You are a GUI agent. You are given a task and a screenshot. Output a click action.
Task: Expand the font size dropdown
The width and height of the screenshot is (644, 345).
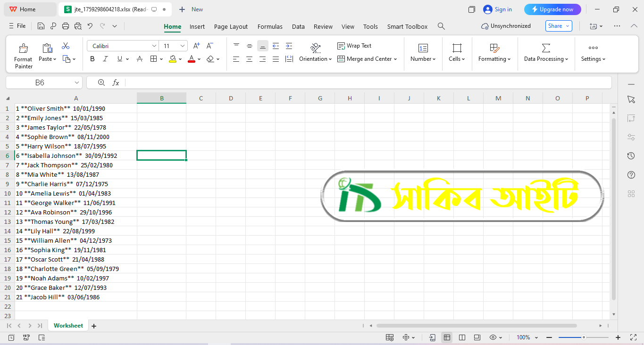pyautogui.click(x=182, y=46)
